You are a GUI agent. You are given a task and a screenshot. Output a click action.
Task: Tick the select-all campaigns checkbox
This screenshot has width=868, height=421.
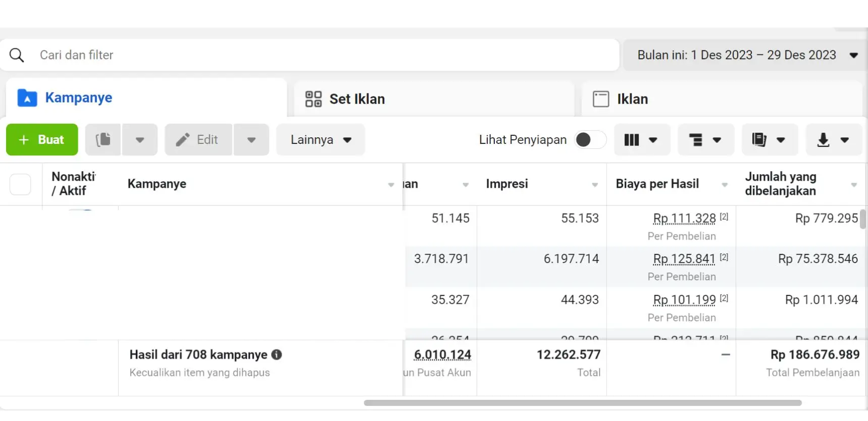[x=20, y=184]
